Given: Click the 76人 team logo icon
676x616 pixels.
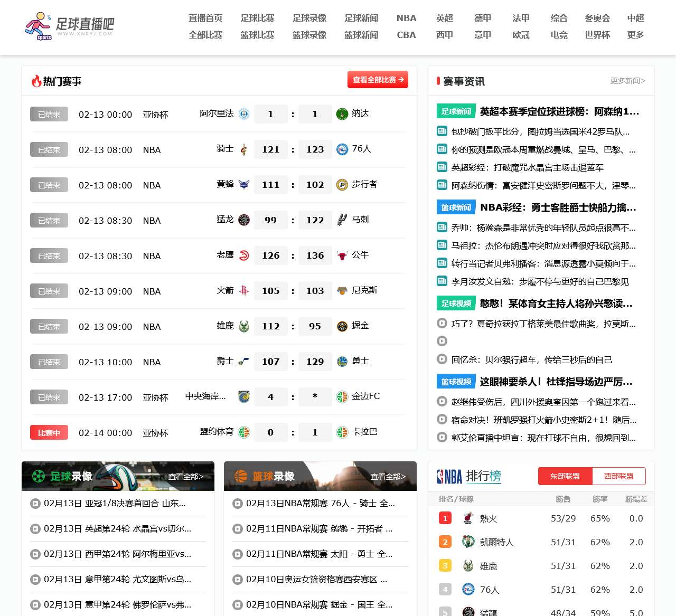Looking at the screenshot, I should click(342, 149).
